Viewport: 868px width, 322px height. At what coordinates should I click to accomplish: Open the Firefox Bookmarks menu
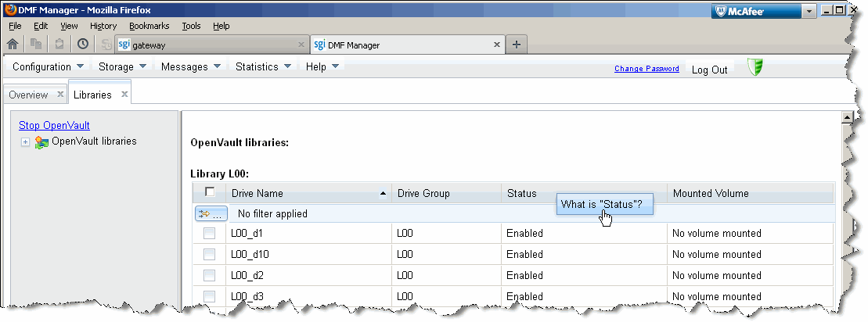click(149, 26)
